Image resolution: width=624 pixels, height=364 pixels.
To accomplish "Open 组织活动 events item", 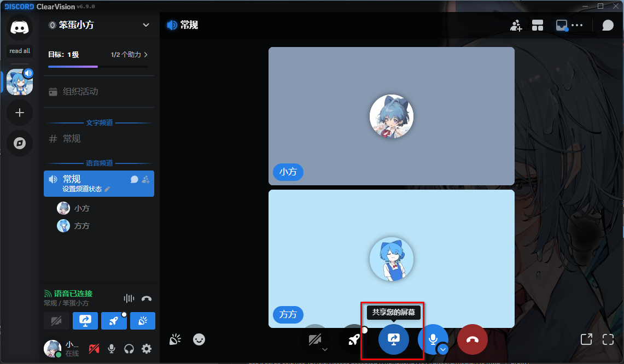I will coord(80,91).
